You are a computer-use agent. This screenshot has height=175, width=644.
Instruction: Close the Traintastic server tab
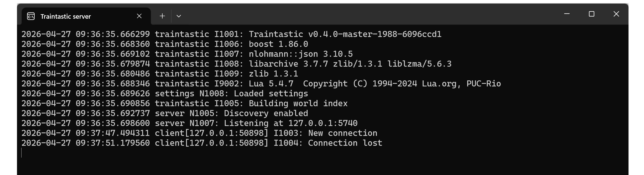139,16
